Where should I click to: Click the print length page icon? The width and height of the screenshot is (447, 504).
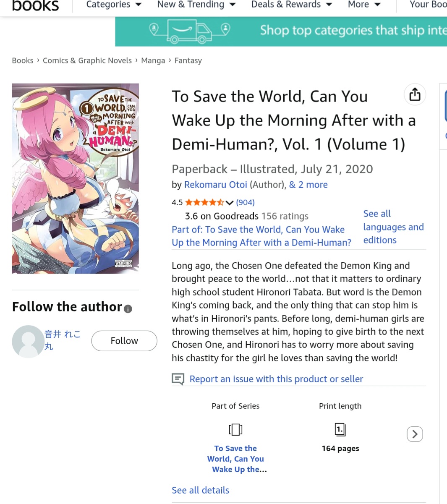coord(340,429)
